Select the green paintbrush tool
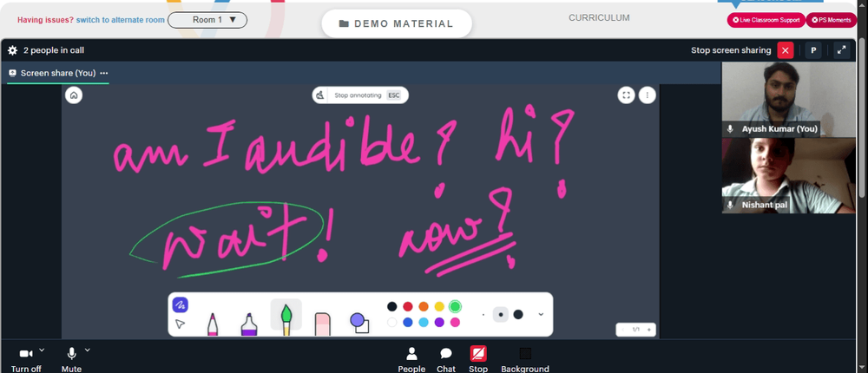 coord(286,318)
